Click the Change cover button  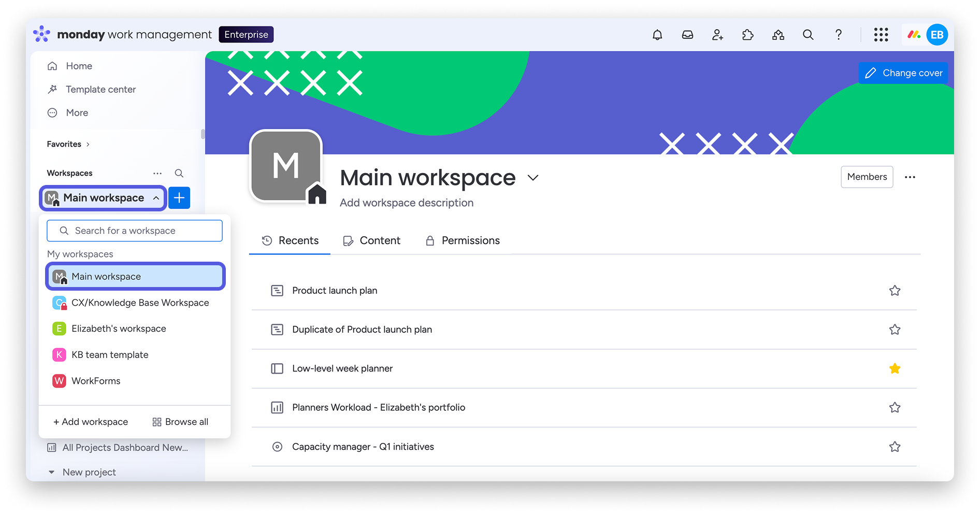903,73
